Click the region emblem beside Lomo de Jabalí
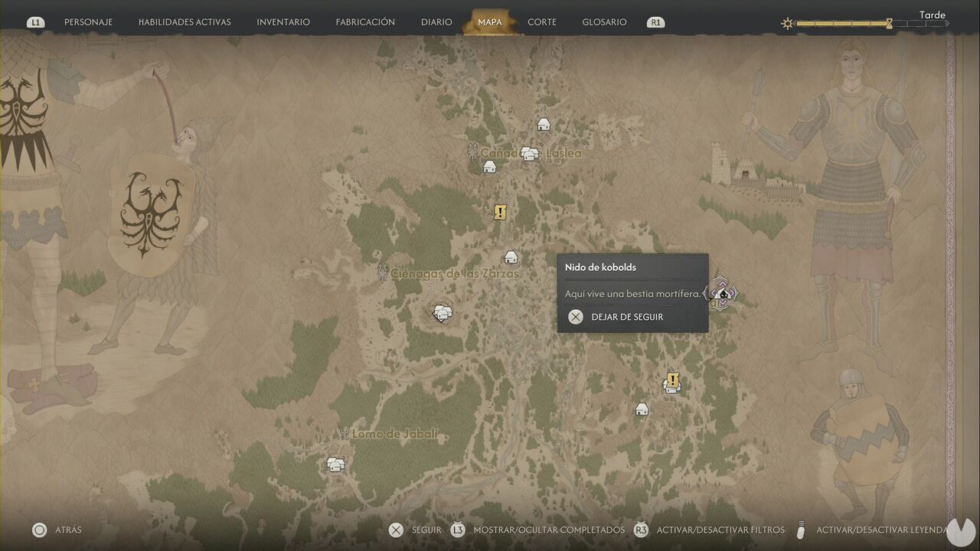The width and height of the screenshot is (980, 551). tap(344, 434)
